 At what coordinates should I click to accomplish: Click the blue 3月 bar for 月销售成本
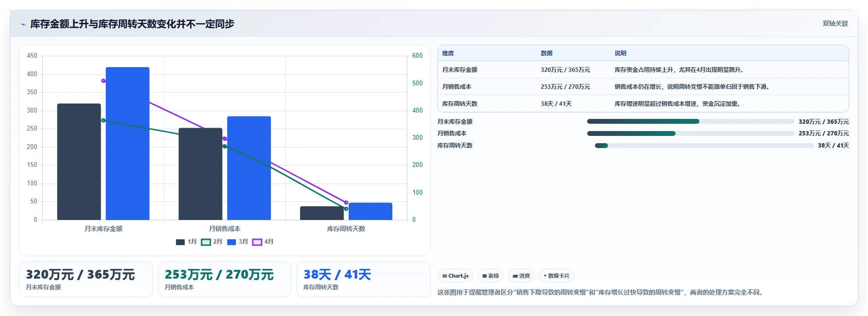[x=249, y=168]
